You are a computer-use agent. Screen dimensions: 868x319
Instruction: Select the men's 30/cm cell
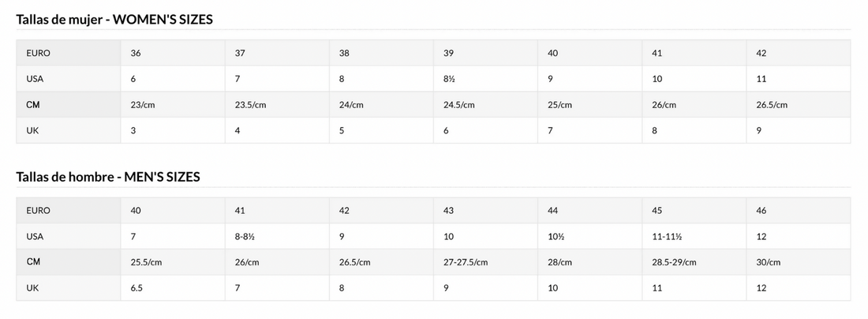click(769, 262)
